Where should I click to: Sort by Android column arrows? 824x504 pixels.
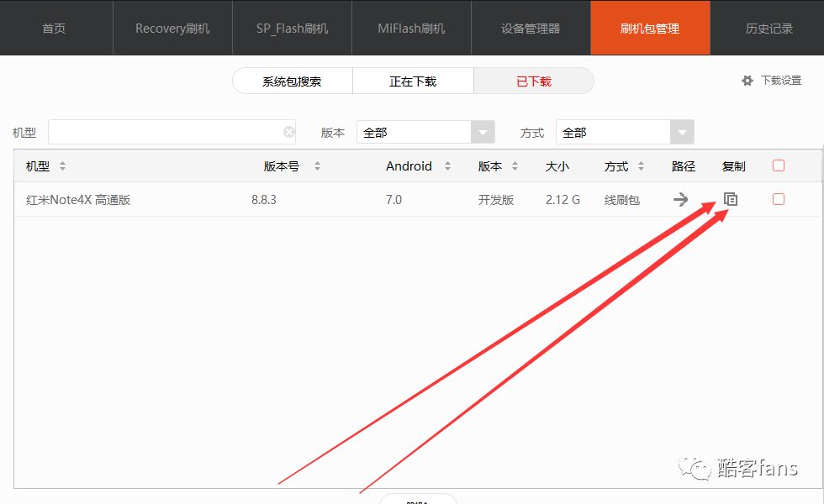(447, 166)
